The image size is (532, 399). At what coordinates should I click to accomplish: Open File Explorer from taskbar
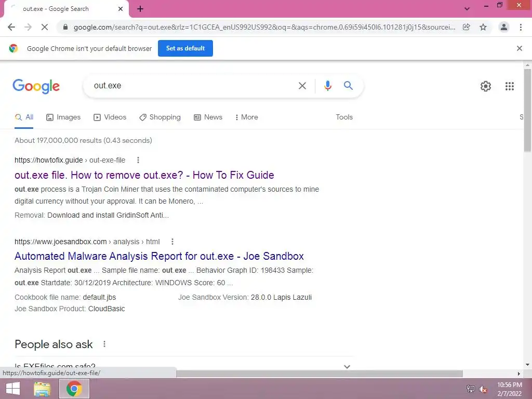[42, 389]
